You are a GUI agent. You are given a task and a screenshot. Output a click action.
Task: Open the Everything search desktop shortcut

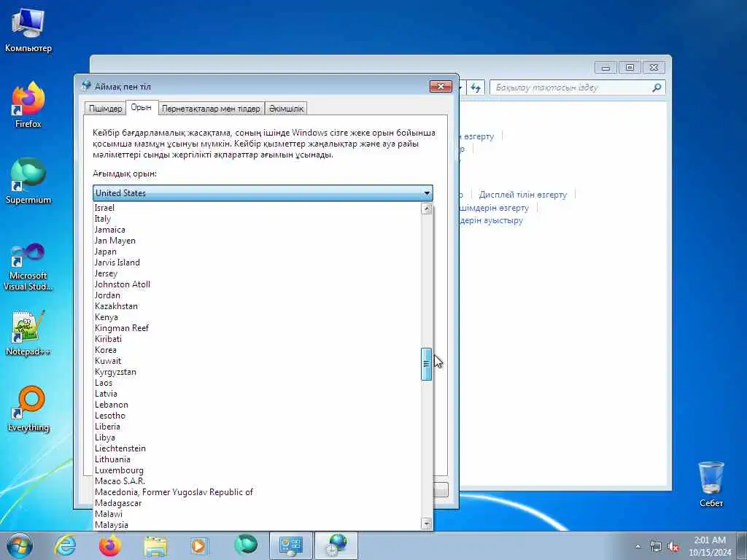coord(28,408)
